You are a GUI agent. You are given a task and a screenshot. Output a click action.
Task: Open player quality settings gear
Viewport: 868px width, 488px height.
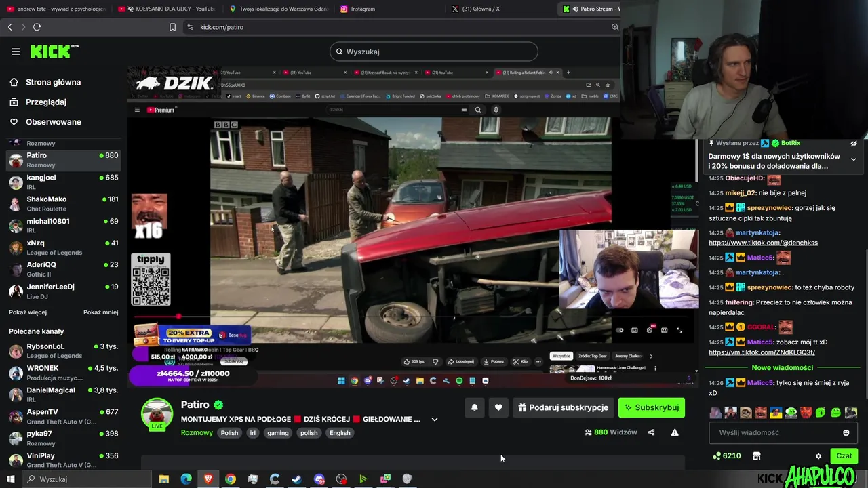(650, 330)
